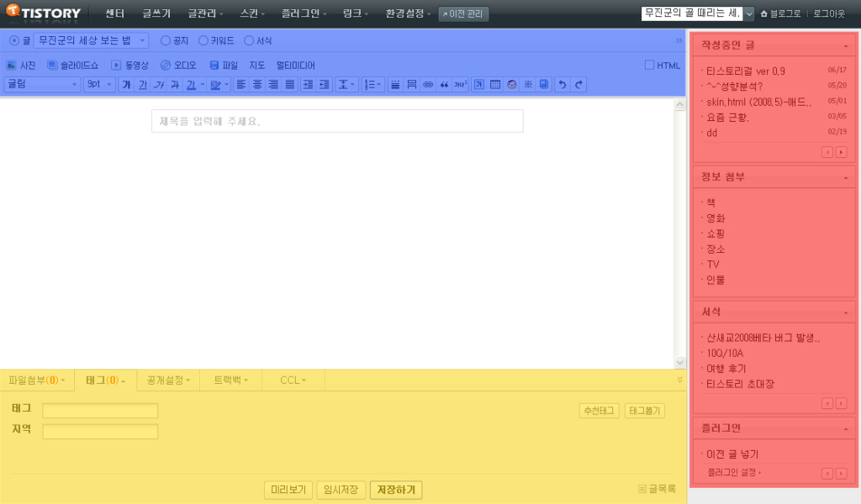
Task: Insert a table in editor
Action: (495, 85)
